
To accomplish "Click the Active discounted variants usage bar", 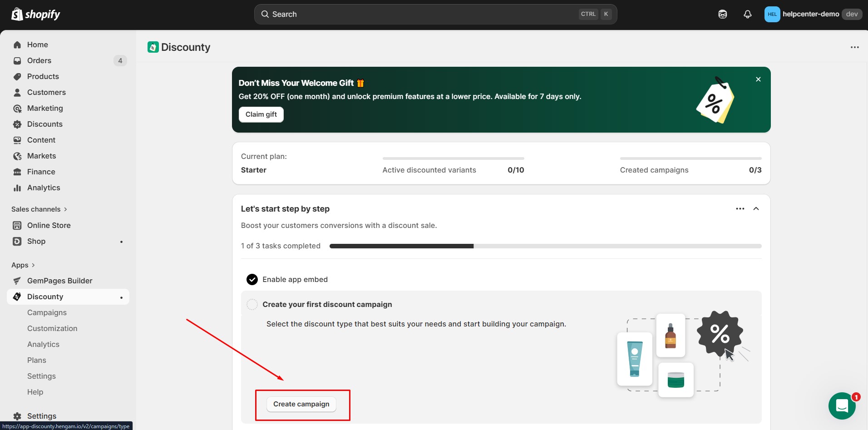I will 454,158.
